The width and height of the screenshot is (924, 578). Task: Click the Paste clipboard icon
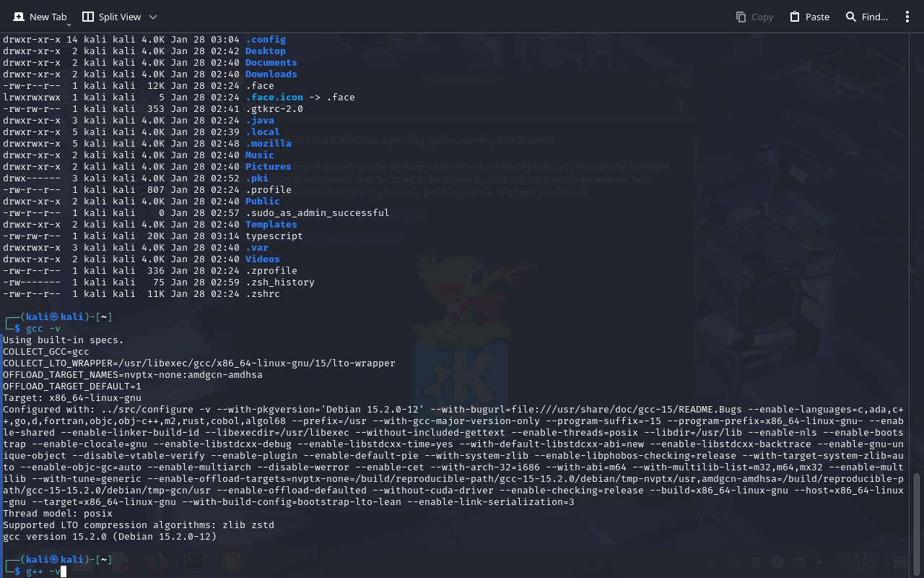tap(795, 17)
